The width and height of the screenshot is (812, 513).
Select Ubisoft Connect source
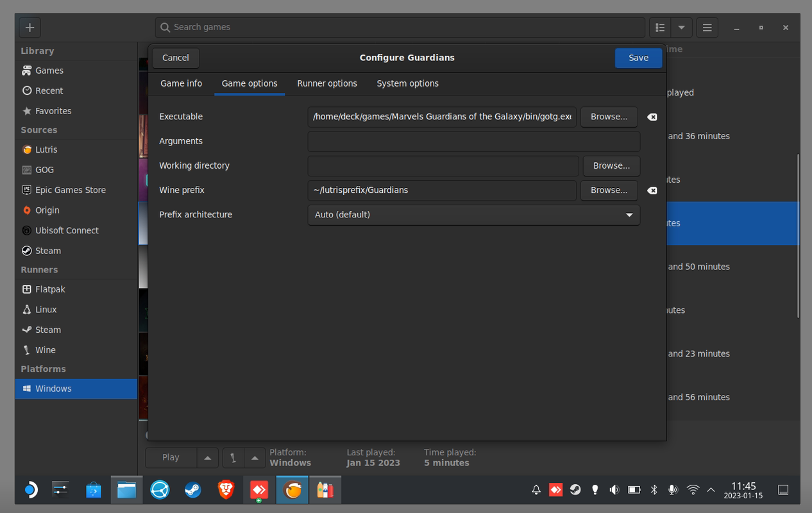click(76, 230)
